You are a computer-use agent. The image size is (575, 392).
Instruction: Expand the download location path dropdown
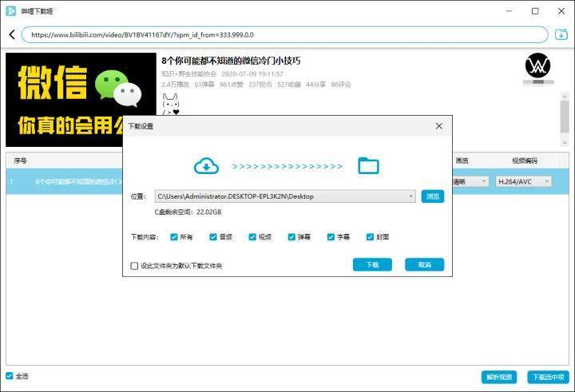coord(411,196)
